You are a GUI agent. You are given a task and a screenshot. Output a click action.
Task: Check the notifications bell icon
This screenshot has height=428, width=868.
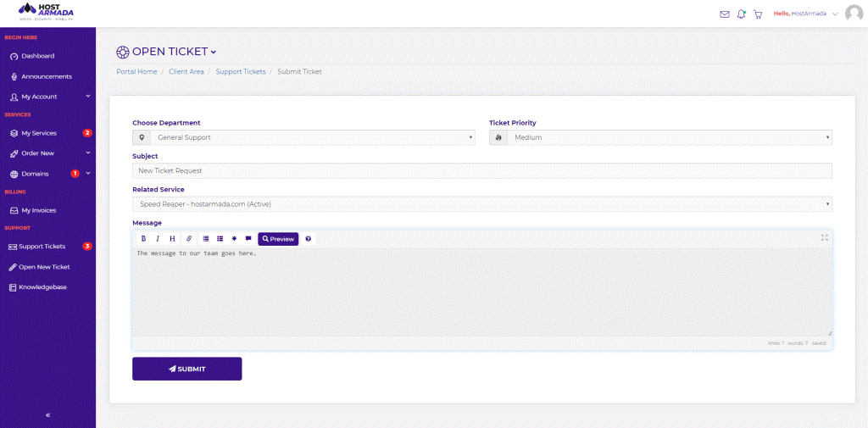coord(742,14)
